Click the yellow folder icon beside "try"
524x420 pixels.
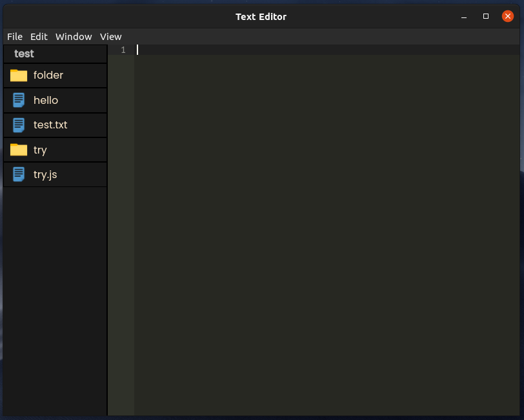tap(18, 150)
